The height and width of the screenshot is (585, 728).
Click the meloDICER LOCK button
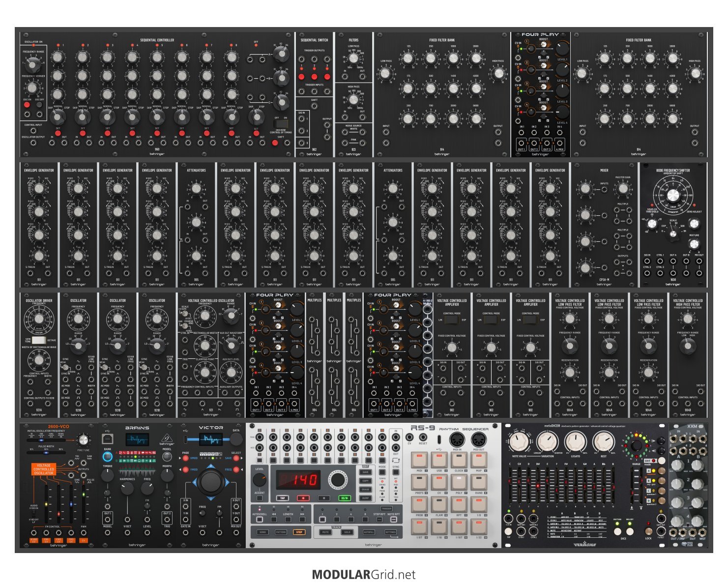coord(648,531)
